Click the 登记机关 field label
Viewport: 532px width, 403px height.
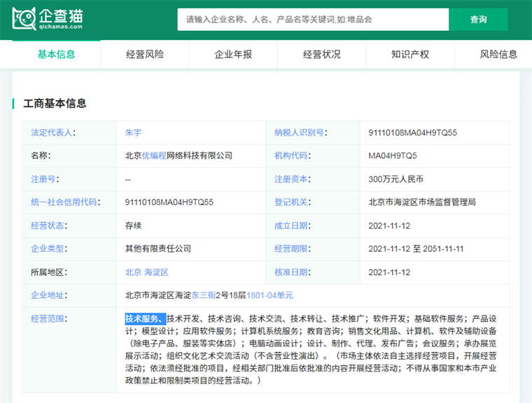293,202
